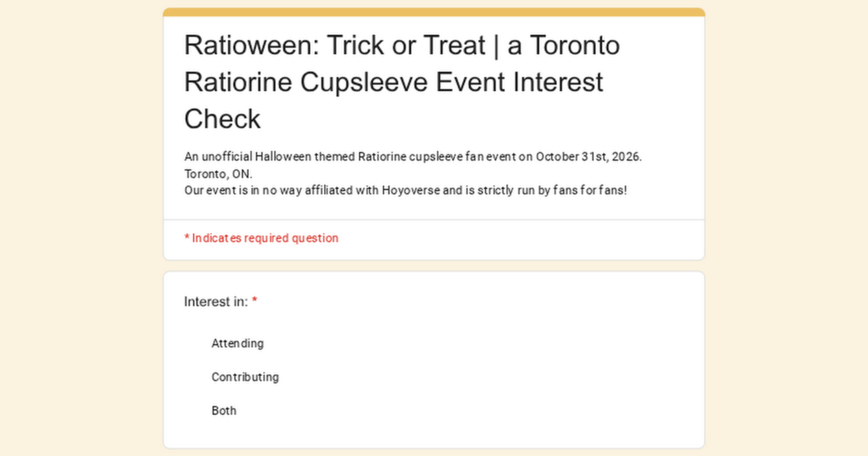Click "Event Interest" in the form title
Viewport: 868px width, 456px height.
tap(519, 82)
